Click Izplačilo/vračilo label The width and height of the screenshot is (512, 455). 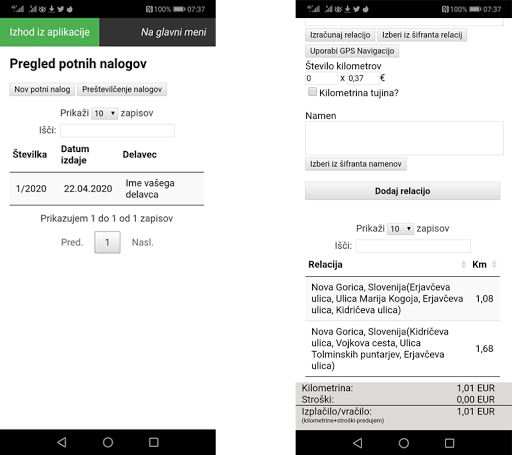pos(337,412)
